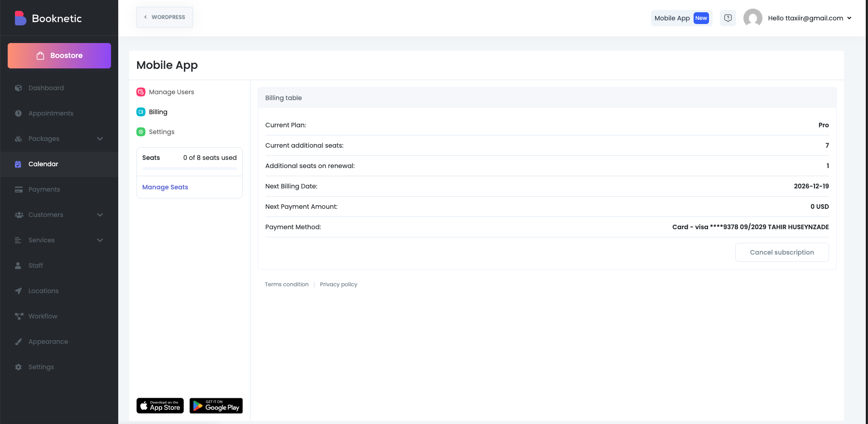This screenshot has height=424, width=868.
Task: Open the user account dropdown arrow
Action: pyautogui.click(x=849, y=18)
